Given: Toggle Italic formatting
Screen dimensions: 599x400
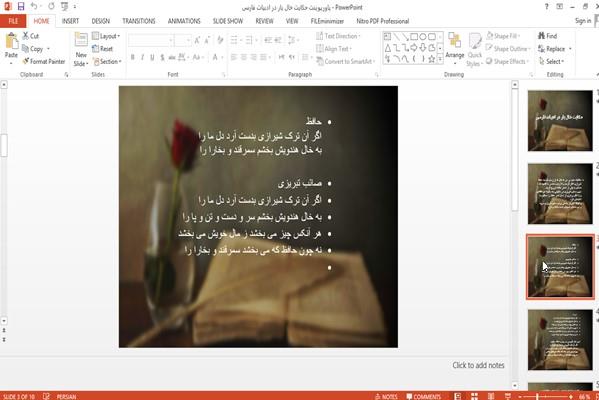Looking at the screenshot, I should coord(142,57).
